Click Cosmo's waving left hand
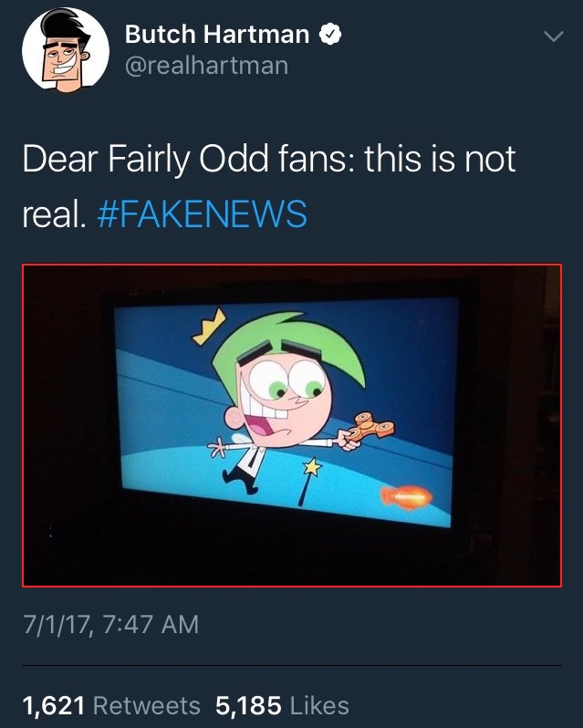This screenshot has height=728, width=583. click(216, 448)
